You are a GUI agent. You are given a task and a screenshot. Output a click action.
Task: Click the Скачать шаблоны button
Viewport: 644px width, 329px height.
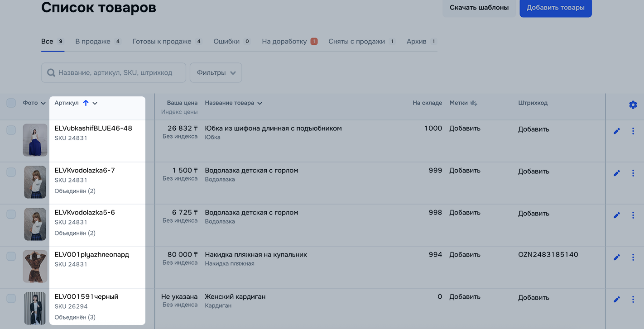click(479, 8)
